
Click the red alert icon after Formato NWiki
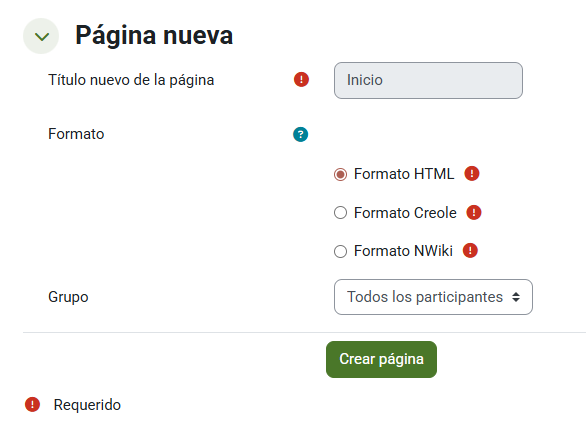pos(470,251)
